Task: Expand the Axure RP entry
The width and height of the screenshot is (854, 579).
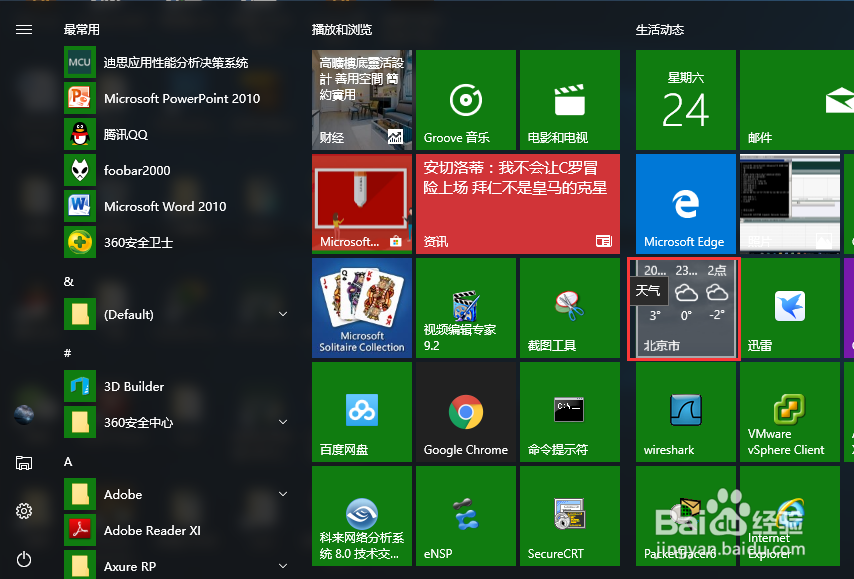Action: pos(283,566)
